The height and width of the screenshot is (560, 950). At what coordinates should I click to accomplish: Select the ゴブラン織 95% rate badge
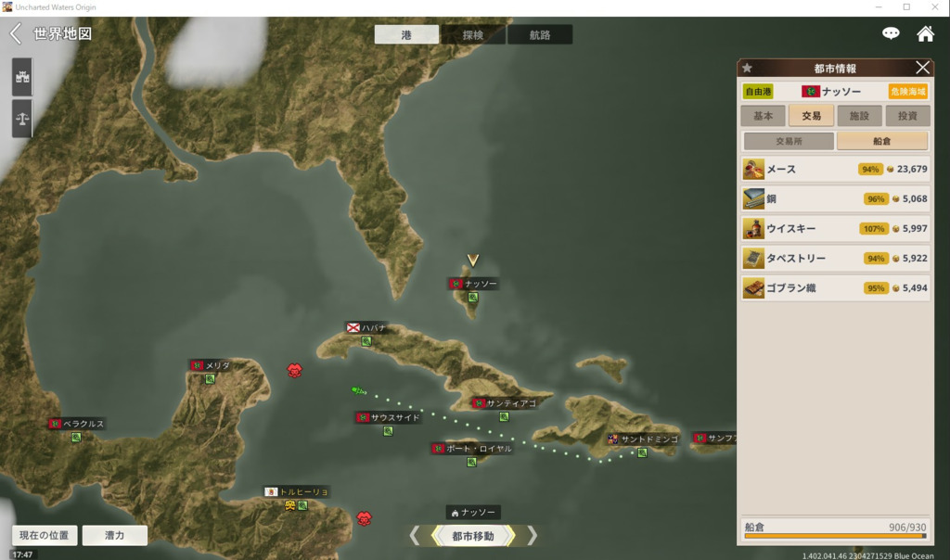(876, 288)
